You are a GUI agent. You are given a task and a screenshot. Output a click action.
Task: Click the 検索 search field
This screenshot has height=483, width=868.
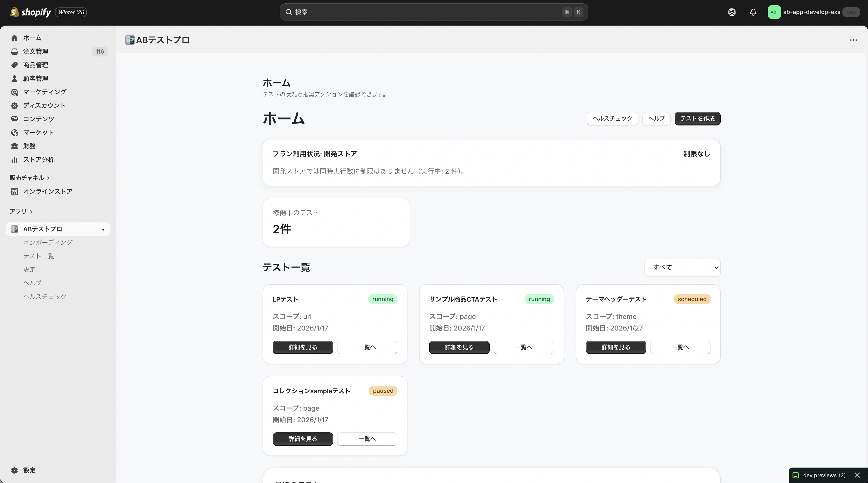tap(434, 12)
